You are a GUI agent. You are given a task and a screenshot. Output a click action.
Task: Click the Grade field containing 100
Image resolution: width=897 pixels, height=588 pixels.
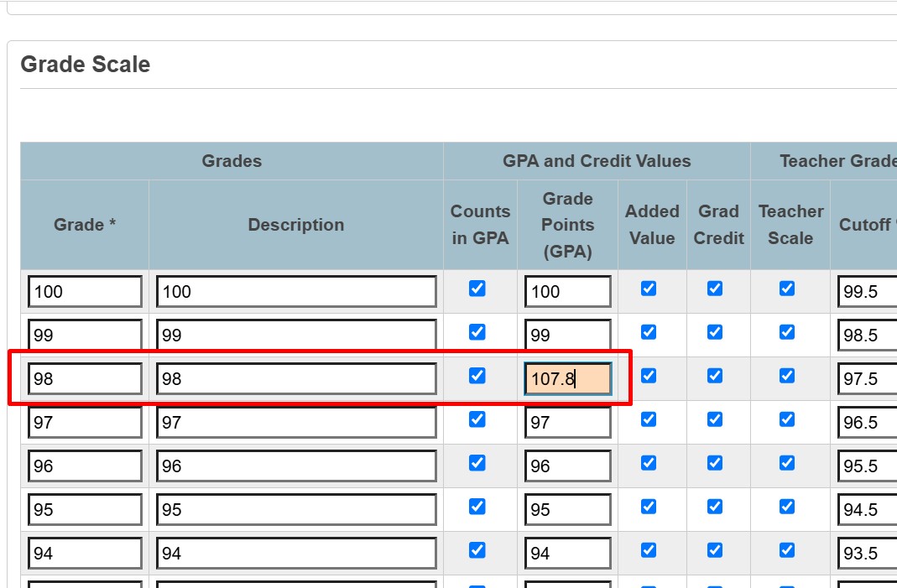click(85, 292)
